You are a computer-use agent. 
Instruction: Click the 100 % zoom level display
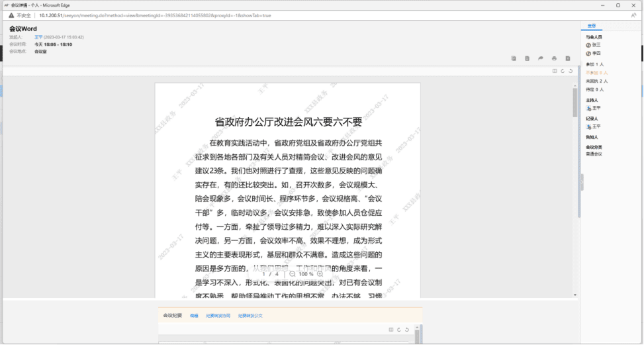coord(306,274)
